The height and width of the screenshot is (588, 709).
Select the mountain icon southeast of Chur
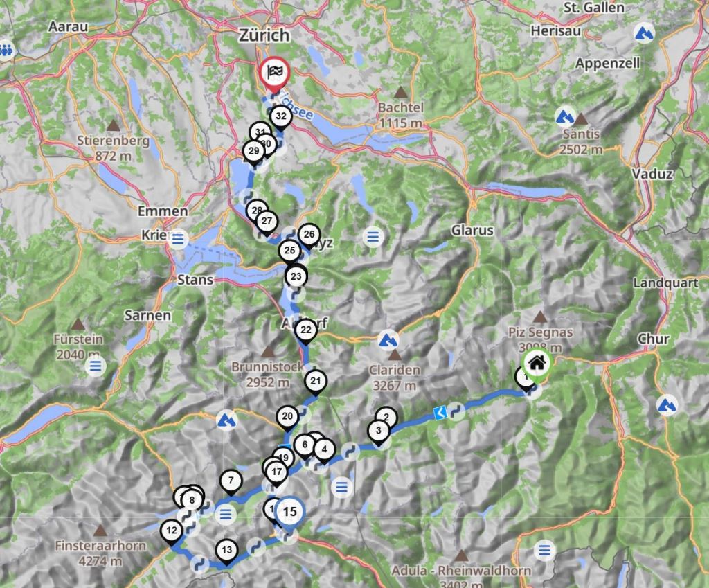coord(667,403)
